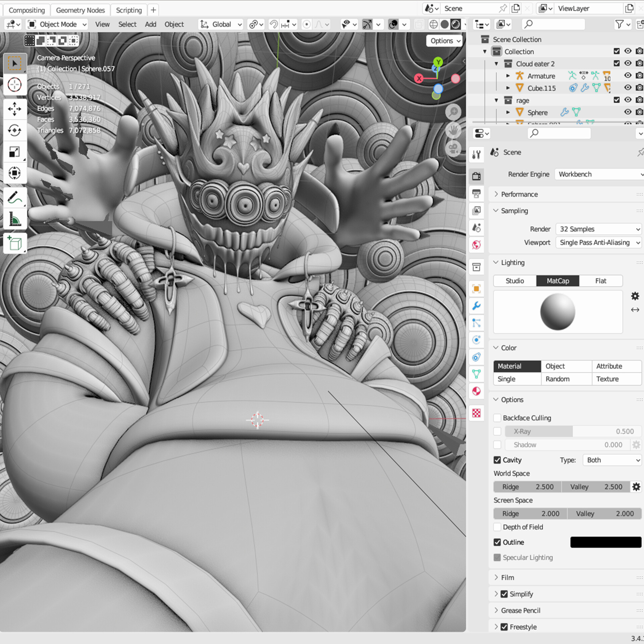Activate the Annotate tool
This screenshot has width=644, height=644.
point(15,197)
